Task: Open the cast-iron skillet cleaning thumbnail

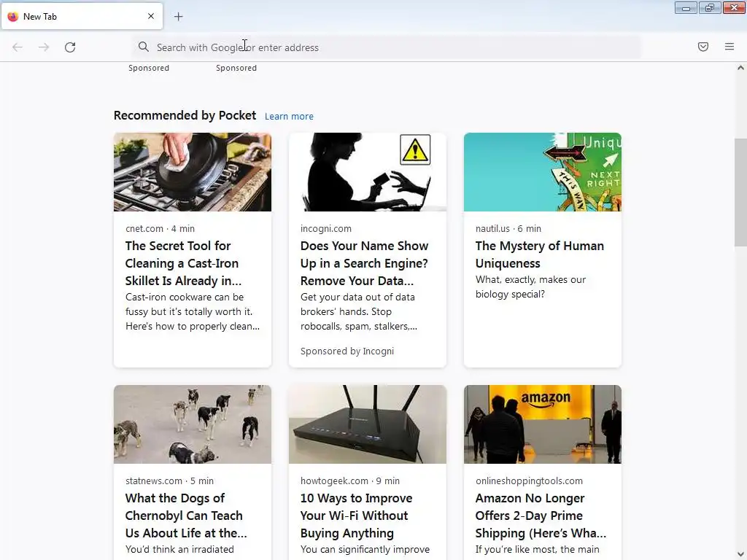Action: 193,172
